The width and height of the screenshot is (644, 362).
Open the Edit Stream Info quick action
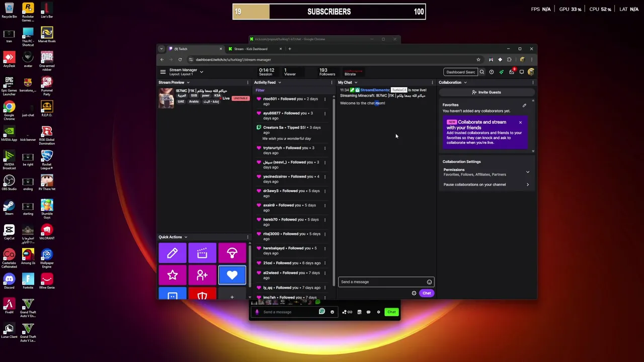click(172, 253)
